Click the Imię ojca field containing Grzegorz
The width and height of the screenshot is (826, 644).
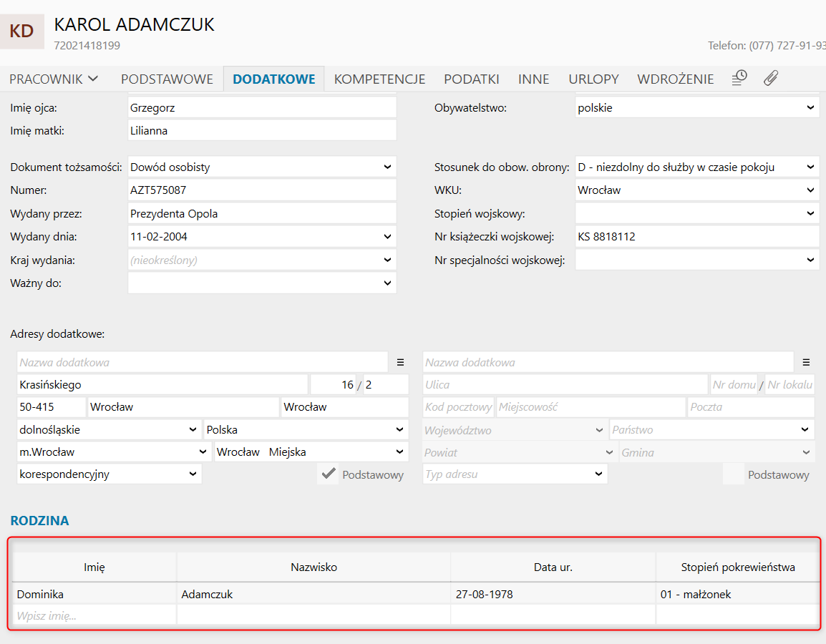tap(262, 107)
